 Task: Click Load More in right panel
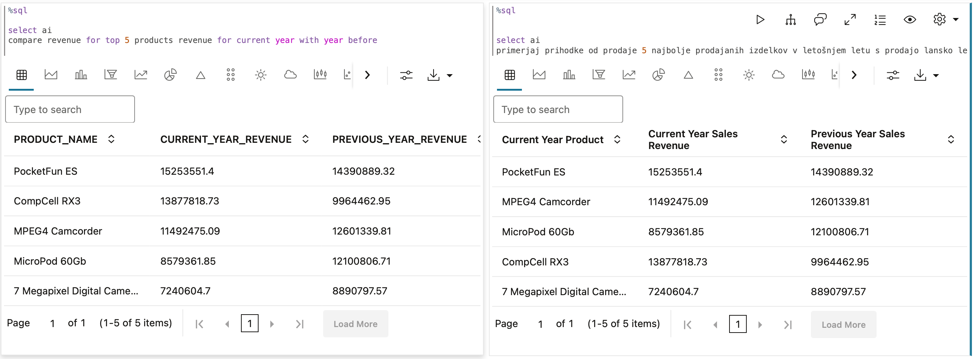point(844,325)
